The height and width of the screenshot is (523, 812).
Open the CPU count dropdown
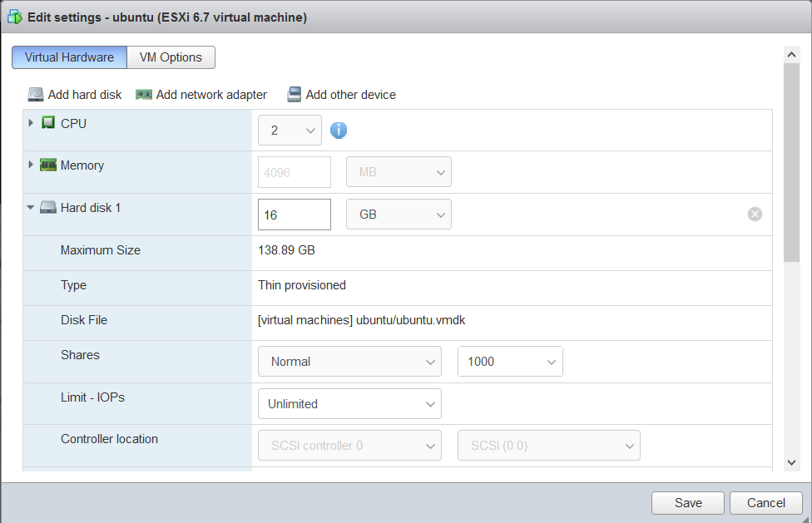[x=290, y=131]
